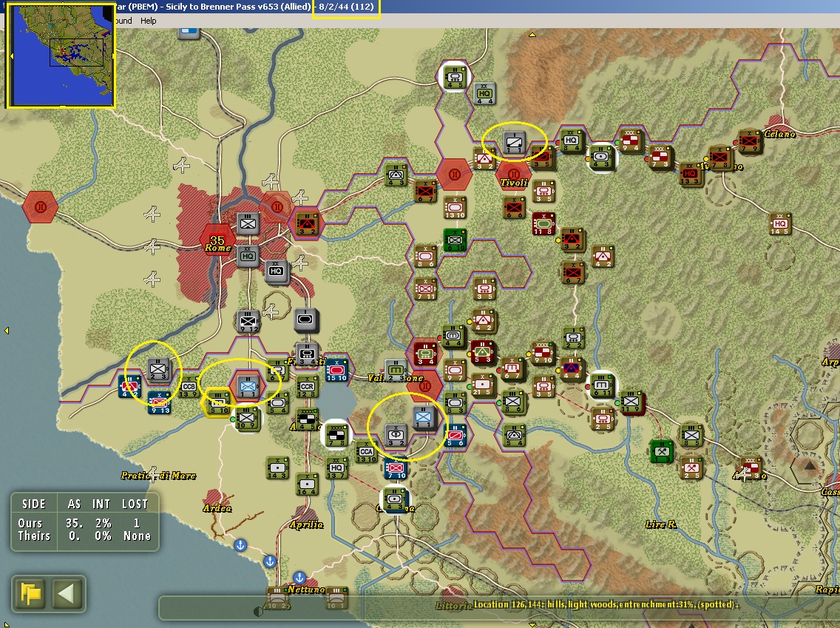Select the grey infantry unit in Rome
The image size is (840, 628).
coord(248,223)
